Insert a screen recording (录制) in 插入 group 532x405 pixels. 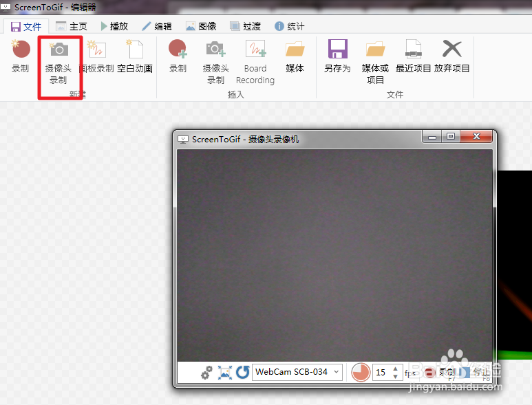[178, 57]
